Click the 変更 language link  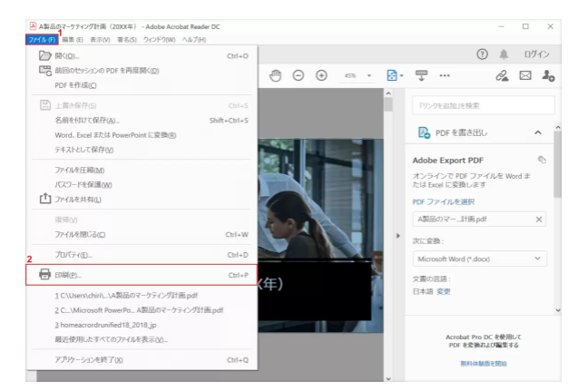(445, 291)
